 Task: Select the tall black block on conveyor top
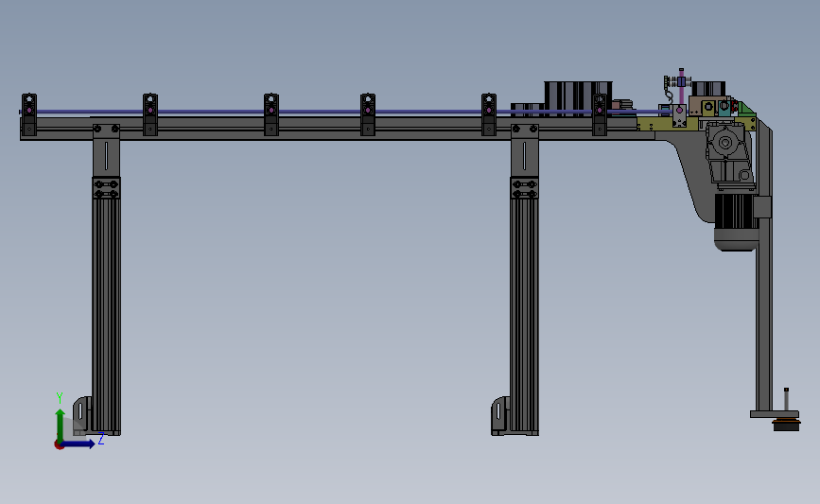coord(578,97)
